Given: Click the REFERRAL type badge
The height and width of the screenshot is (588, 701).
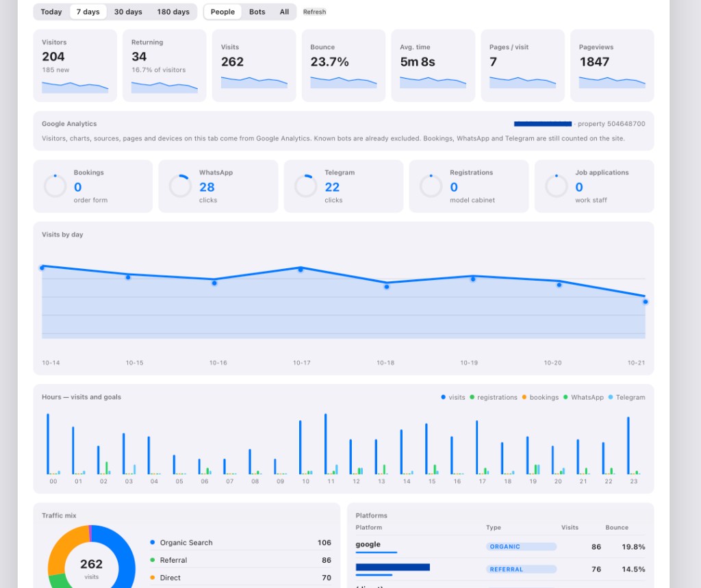Looking at the screenshot, I should [x=521, y=570].
